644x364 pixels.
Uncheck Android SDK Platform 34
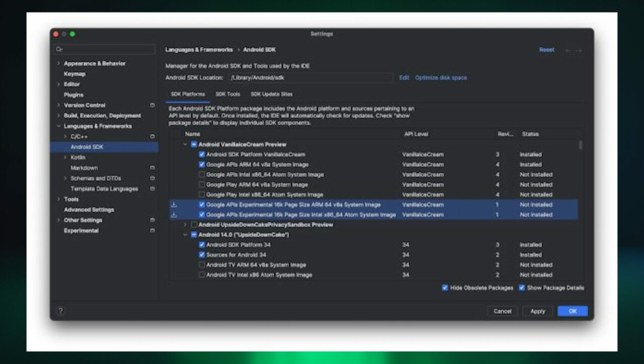pyautogui.click(x=202, y=245)
